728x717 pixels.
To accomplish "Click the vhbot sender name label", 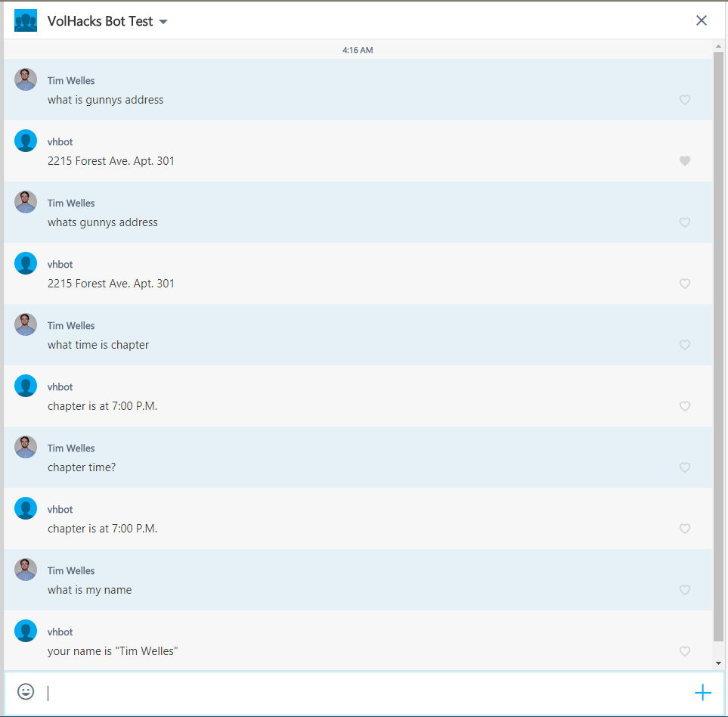I will point(60,141).
